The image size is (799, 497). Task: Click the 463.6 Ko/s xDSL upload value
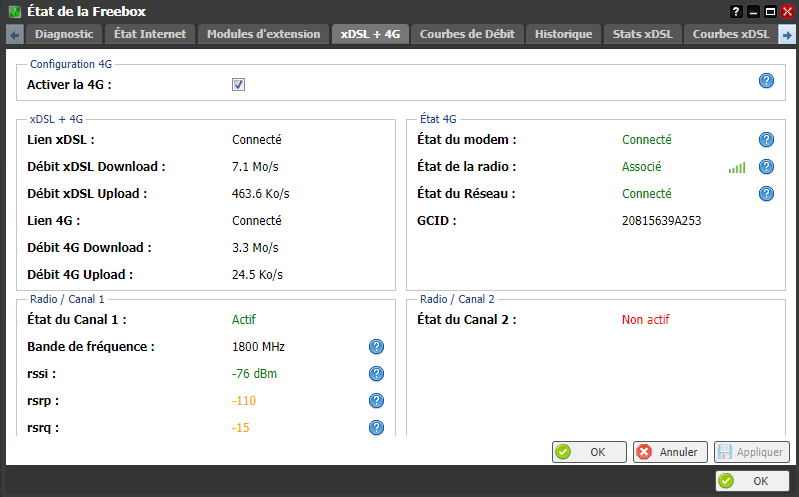point(260,194)
